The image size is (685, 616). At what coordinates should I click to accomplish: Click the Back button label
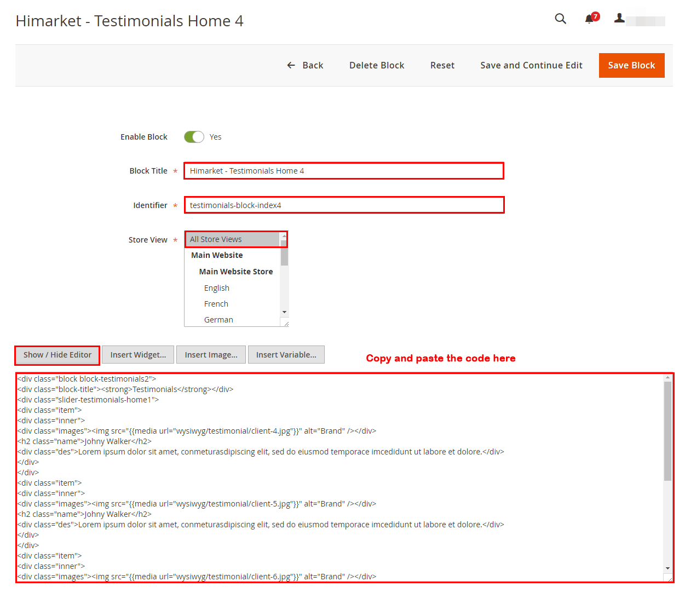313,65
